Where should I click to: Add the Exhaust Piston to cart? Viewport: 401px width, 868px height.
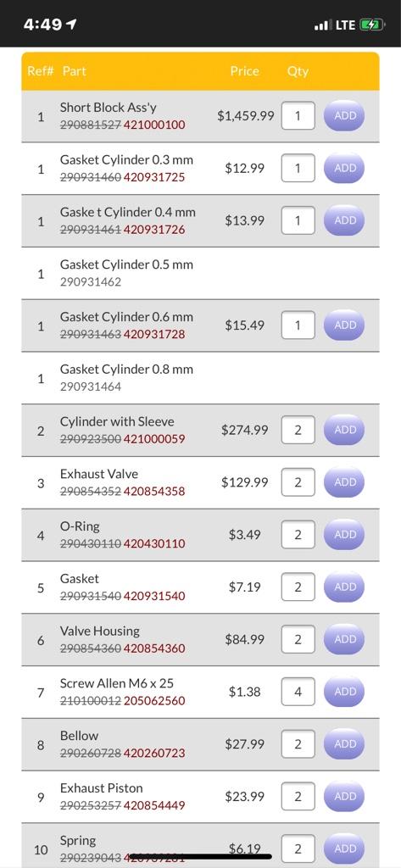pos(344,796)
